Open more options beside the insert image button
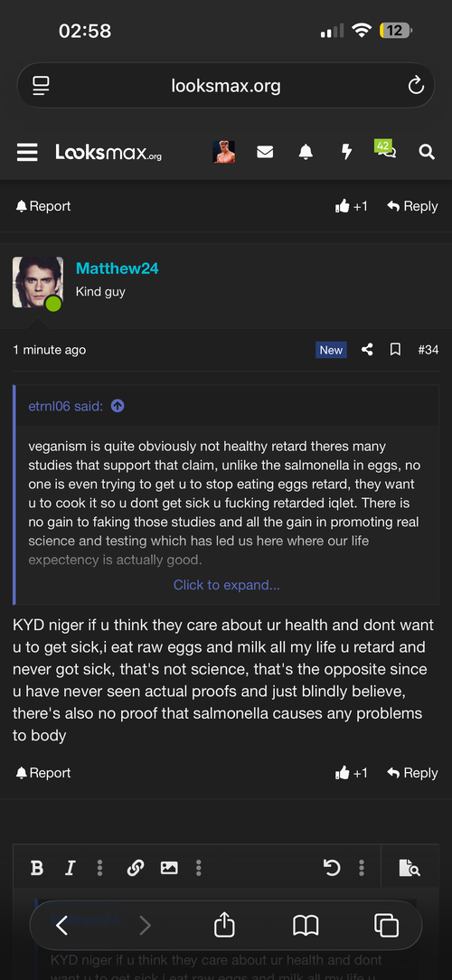The image size is (452, 980). (198, 868)
